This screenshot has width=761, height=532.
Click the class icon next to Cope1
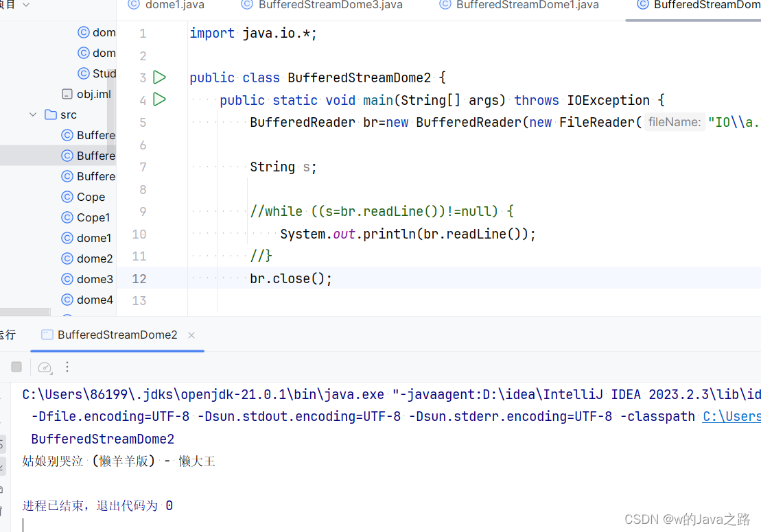tap(67, 217)
